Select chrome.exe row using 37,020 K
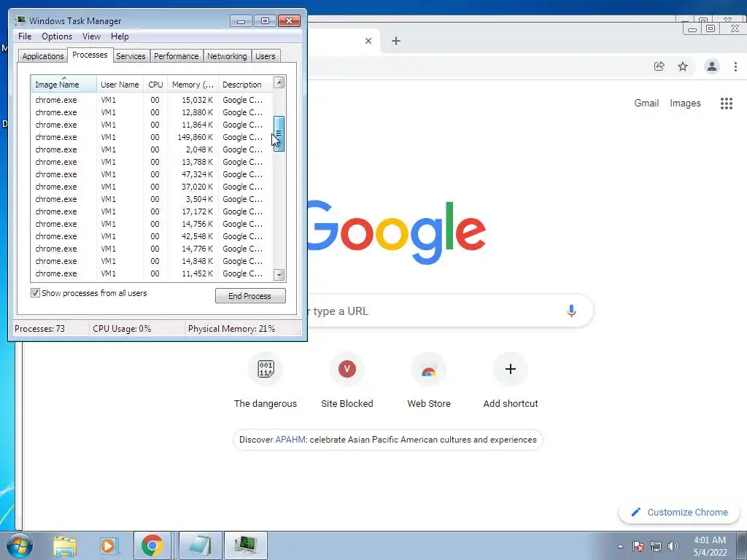The width and height of the screenshot is (747, 560). 152,187
